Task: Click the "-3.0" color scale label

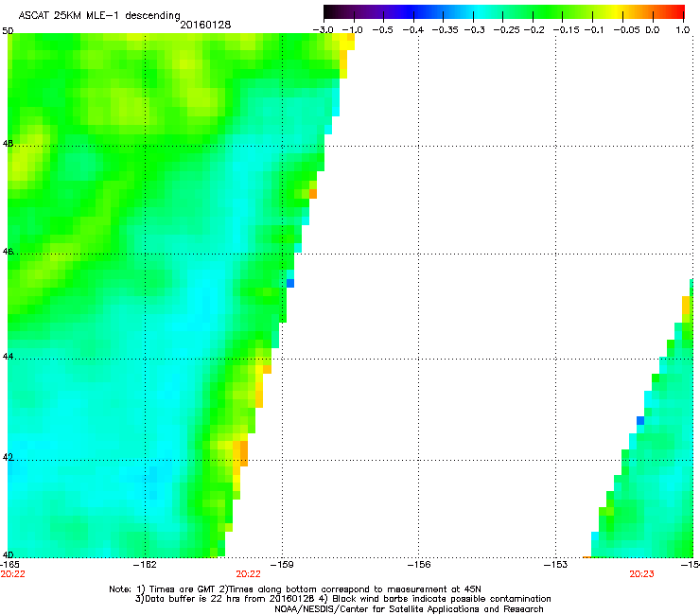Action: 323,30
